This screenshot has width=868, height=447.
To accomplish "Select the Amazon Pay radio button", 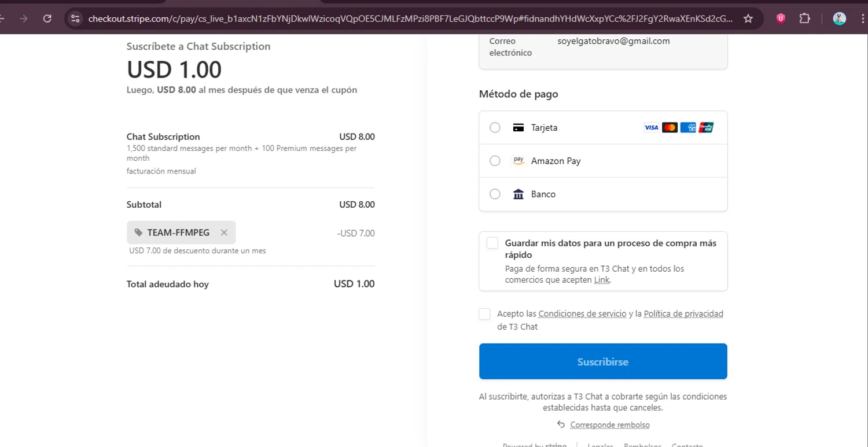I will [x=495, y=161].
